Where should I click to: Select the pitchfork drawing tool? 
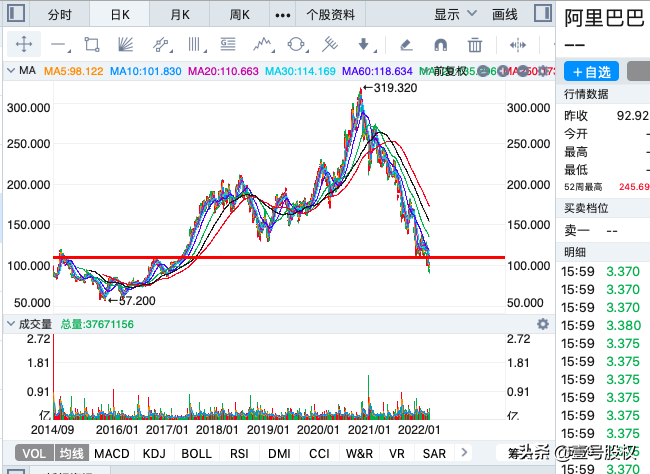click(330, 44)
